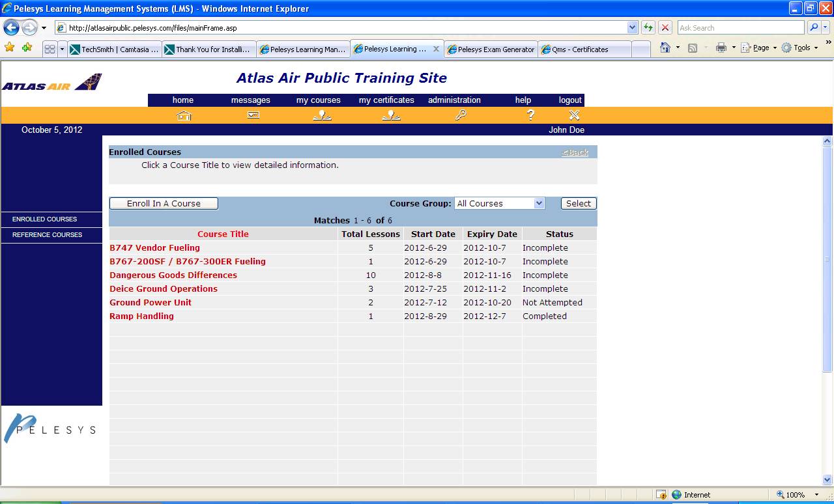Click the Enroll In A Course button

pos(164,203)
